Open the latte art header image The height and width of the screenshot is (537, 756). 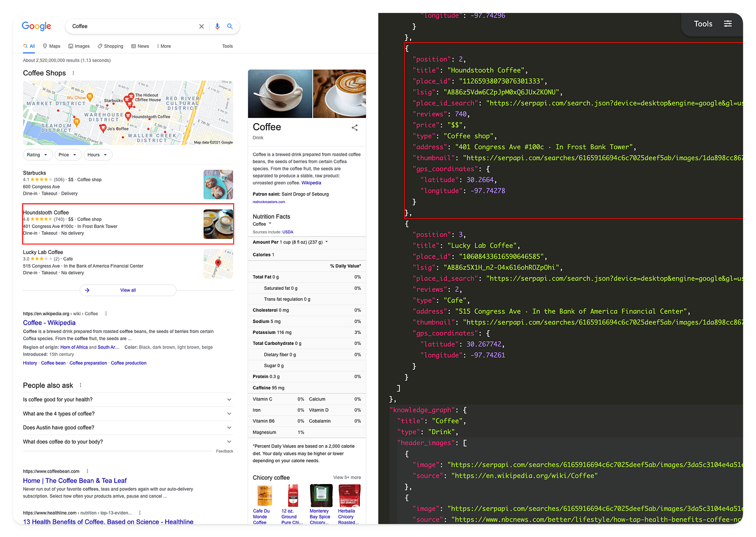(x=340, y=93)
